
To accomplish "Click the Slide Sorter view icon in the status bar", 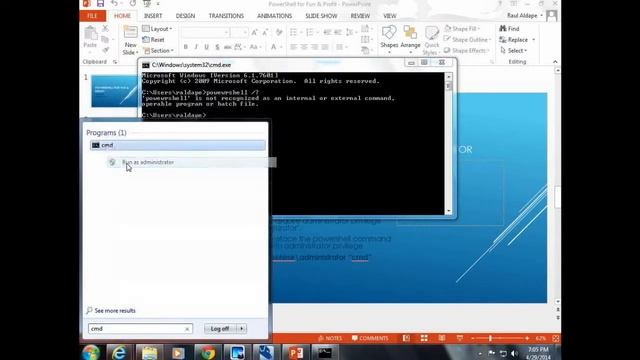I will pos(424,338).
